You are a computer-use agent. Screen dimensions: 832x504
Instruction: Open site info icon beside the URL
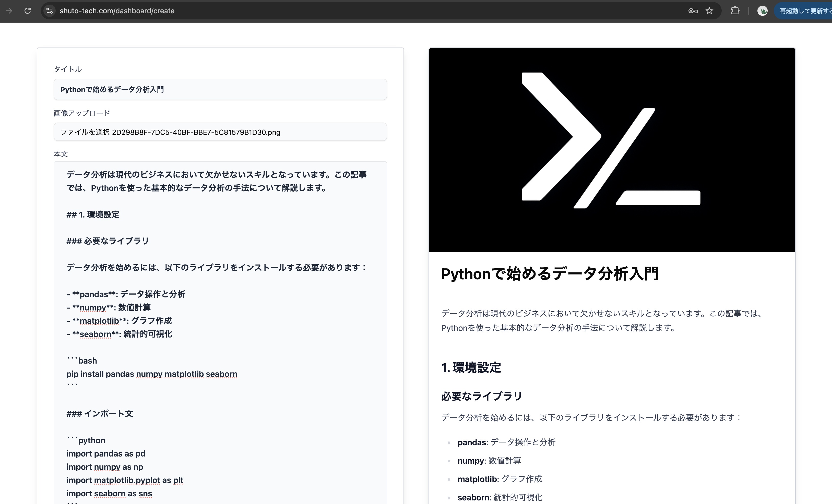(50, 11)
